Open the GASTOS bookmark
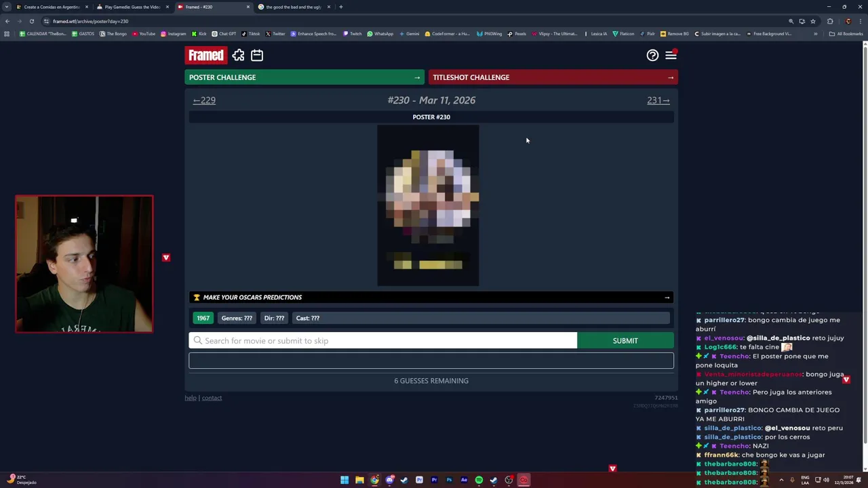868x488 pixels. (x=83, y=34)
